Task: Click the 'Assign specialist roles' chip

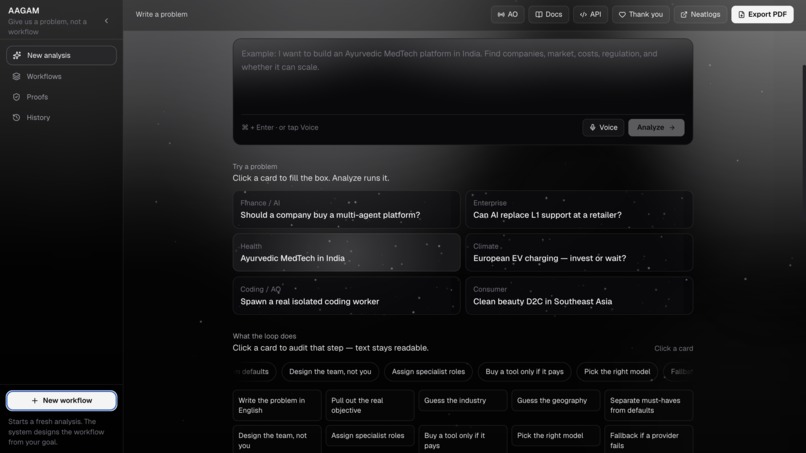Action: click(x=428, y=372)
